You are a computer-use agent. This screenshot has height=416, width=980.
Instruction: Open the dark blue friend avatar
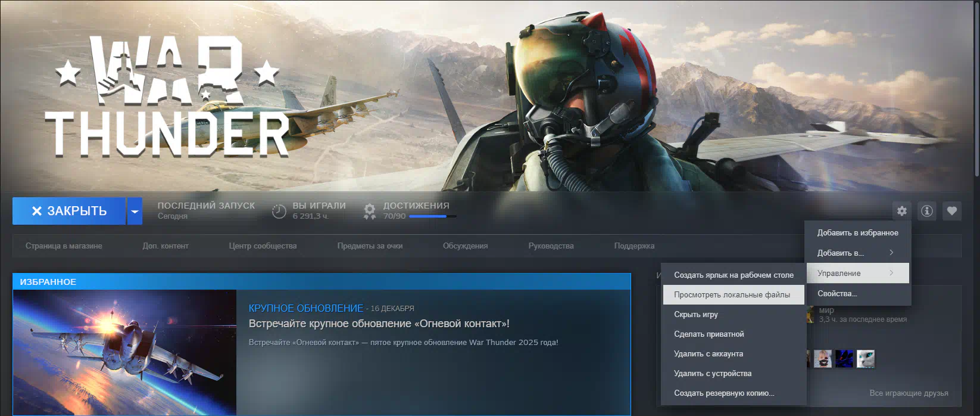pyautogui.click(x=844, y=359)
